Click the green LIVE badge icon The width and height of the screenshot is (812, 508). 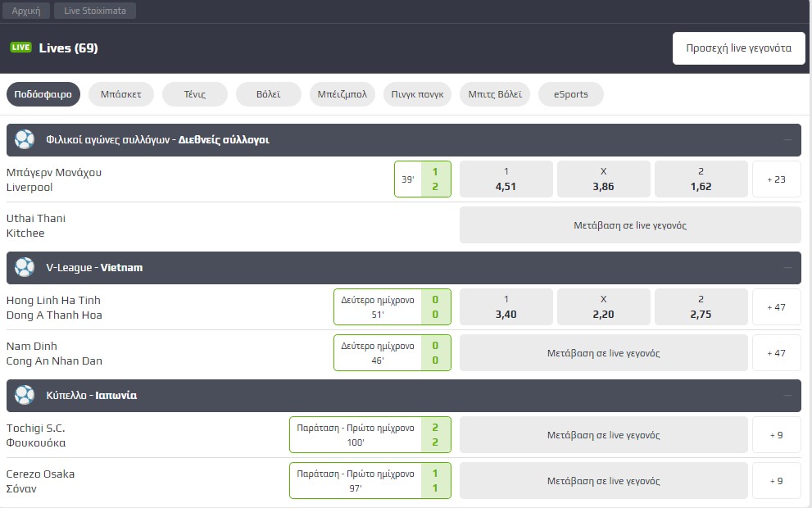(20, 48)
